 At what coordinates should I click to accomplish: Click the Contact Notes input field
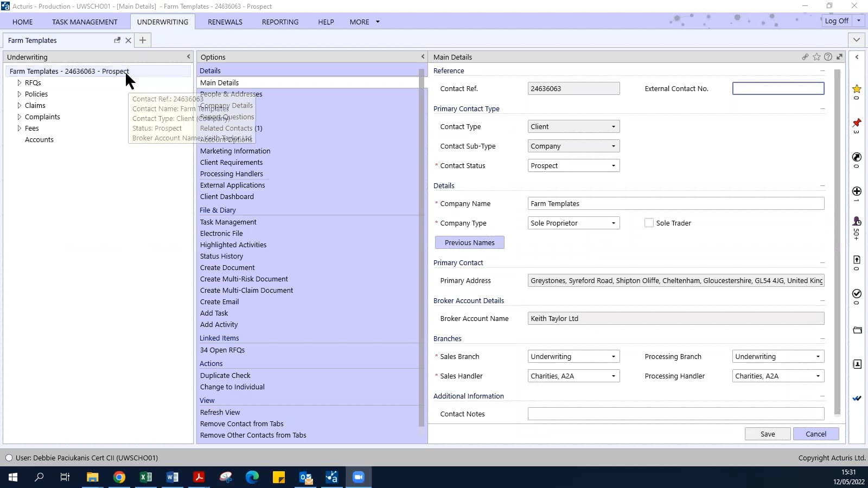(x=675, y=414)
